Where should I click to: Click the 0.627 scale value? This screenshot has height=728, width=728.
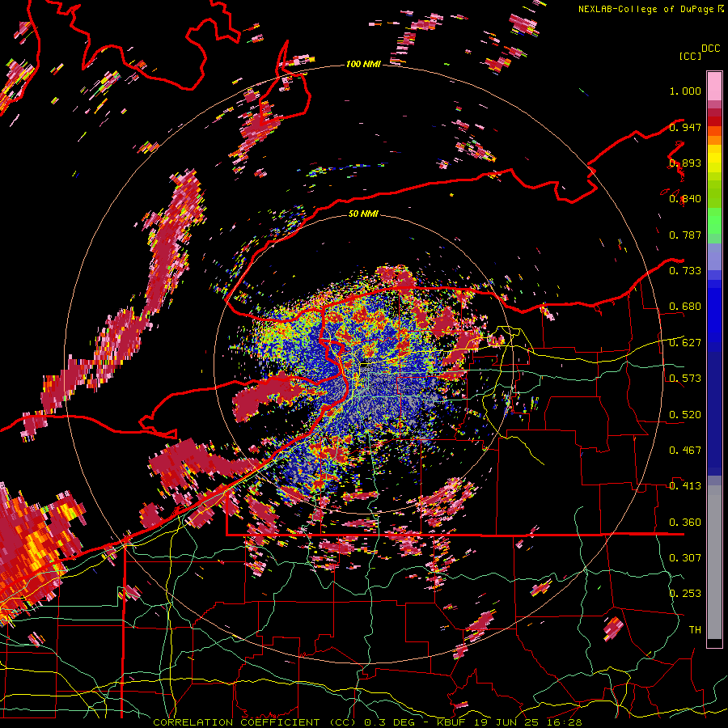click(685, 343)
